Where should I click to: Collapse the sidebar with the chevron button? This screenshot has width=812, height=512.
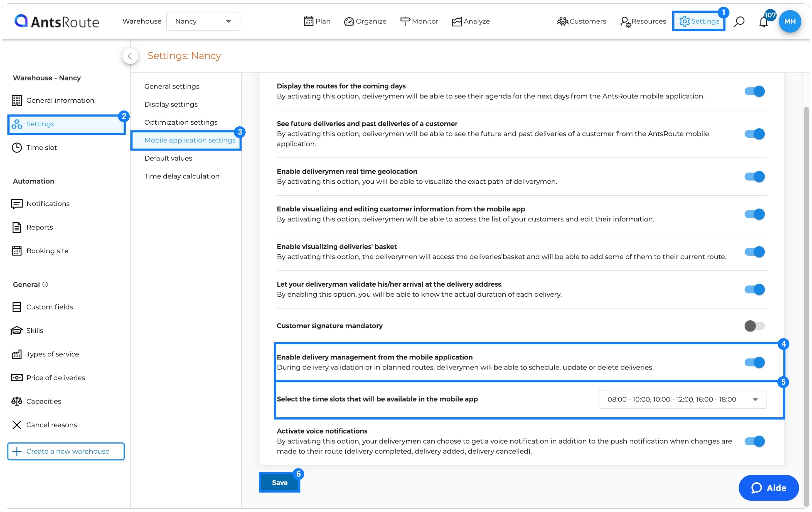(130, 56)
